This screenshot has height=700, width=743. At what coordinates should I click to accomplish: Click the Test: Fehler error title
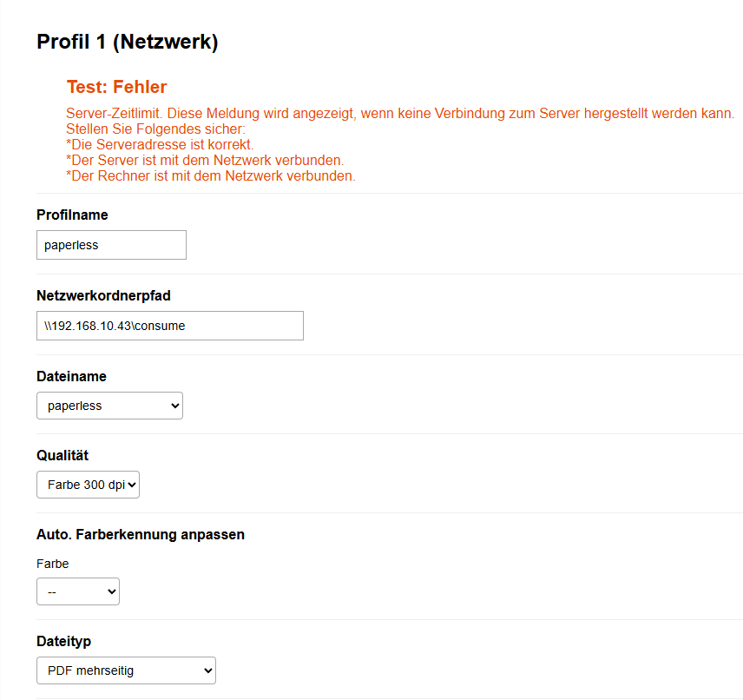(116, 87)
